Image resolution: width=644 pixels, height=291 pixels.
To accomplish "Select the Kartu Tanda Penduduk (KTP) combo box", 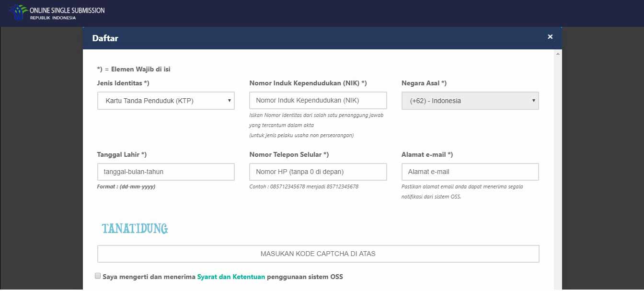I will [165, 101].
